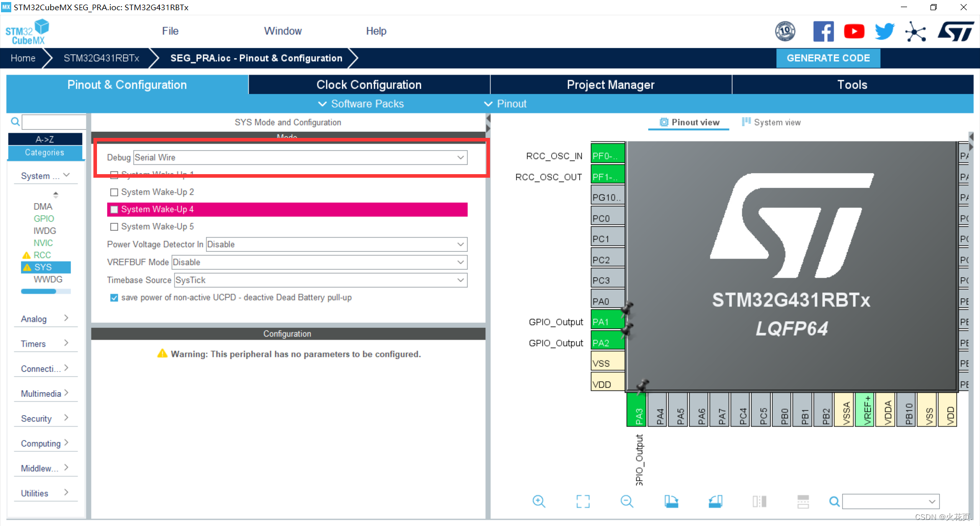The height and width of the screenshot is (526, 980).
Task: Expand the Connectivity category
Action: [45, 369]
